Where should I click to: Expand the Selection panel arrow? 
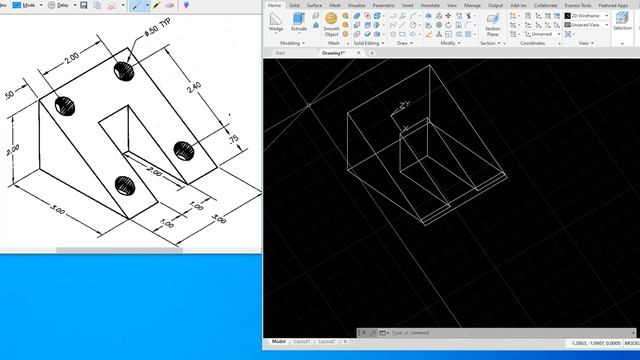pos(622,43)
